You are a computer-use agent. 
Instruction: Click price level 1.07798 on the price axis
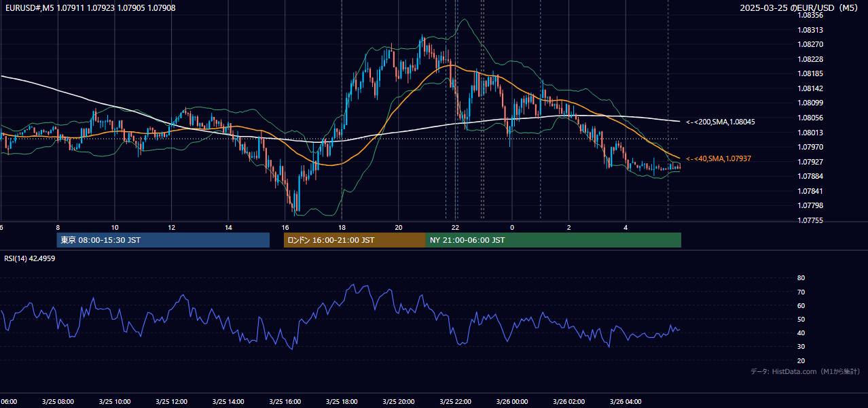click(x=811, y=205)
